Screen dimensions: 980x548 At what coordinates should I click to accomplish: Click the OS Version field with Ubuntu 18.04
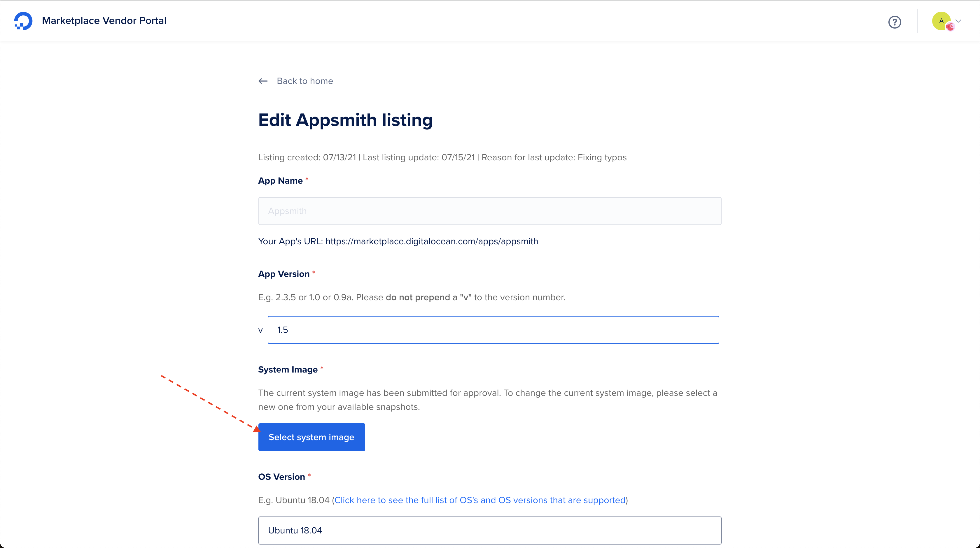(489, 530)
